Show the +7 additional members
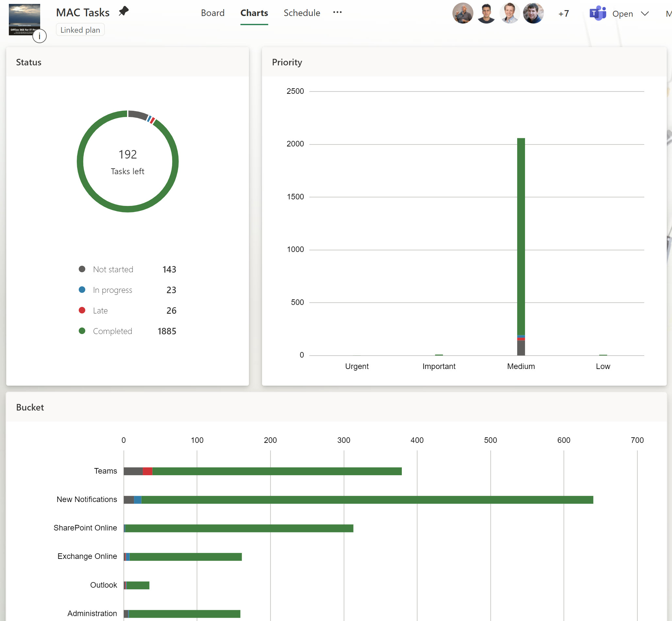 point(564,14)
